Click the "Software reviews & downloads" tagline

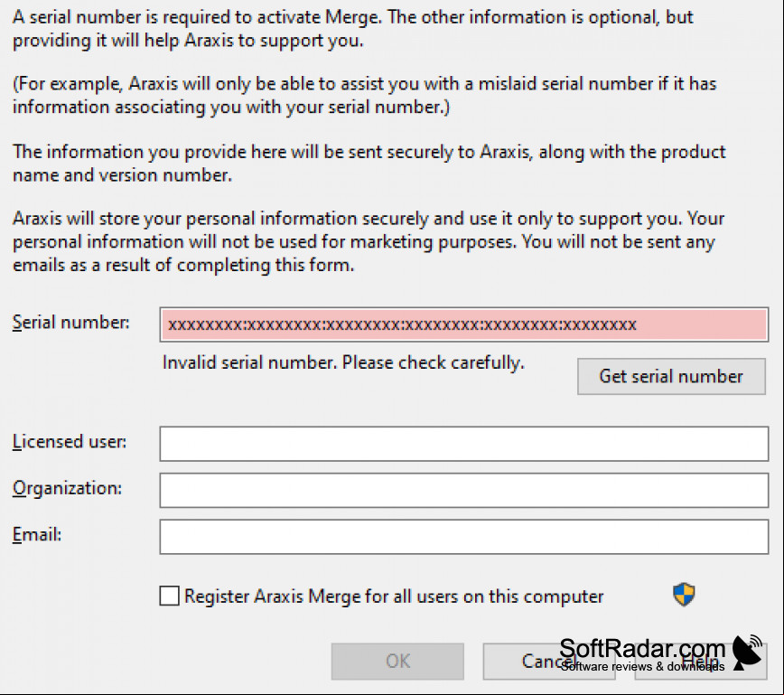642,666
